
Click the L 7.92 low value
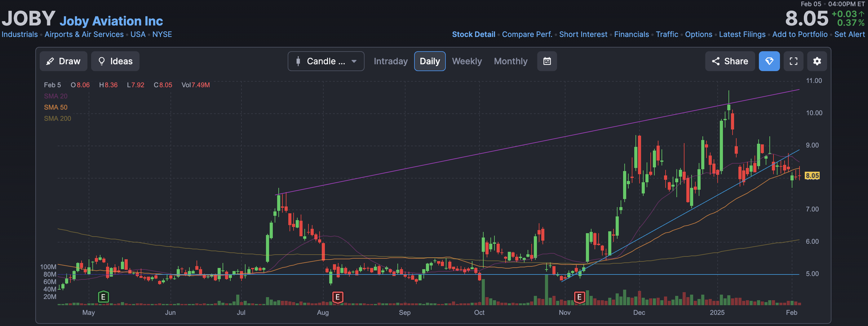[x=135, y=85]
